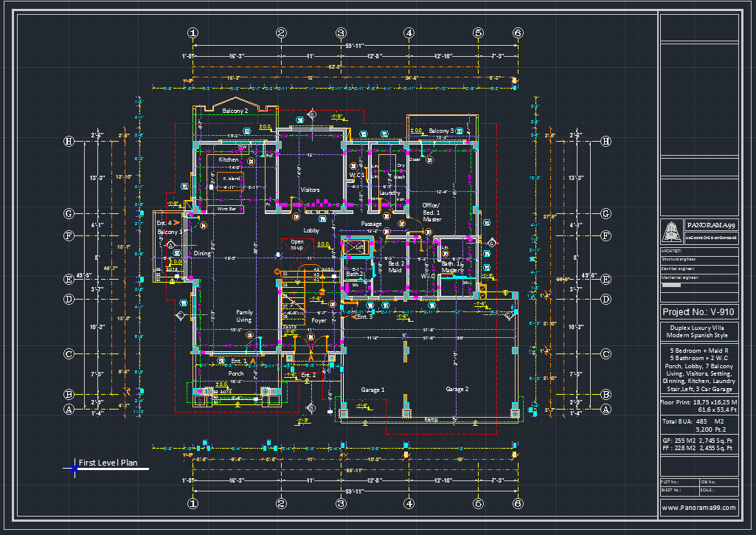Click the Balcony 2 label

(235, 111)
